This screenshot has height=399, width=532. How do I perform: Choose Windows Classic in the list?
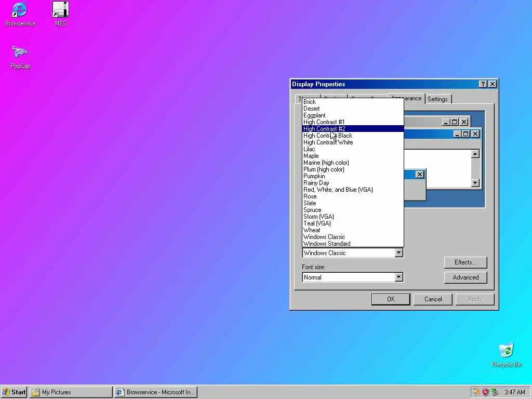353,237
